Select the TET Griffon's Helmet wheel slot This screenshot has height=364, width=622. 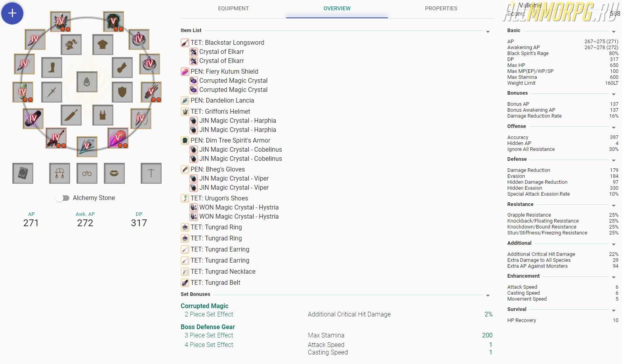[x=61, y=21]
